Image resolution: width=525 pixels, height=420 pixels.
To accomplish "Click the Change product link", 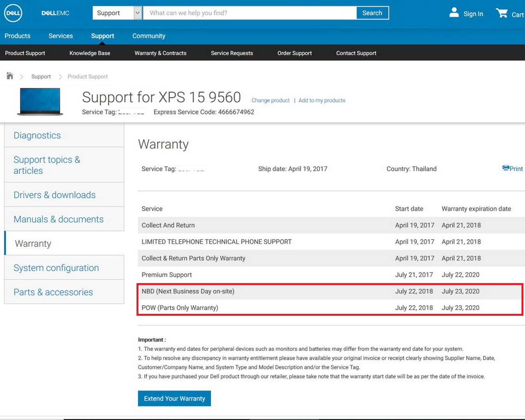I will click(x=271, y=100).
